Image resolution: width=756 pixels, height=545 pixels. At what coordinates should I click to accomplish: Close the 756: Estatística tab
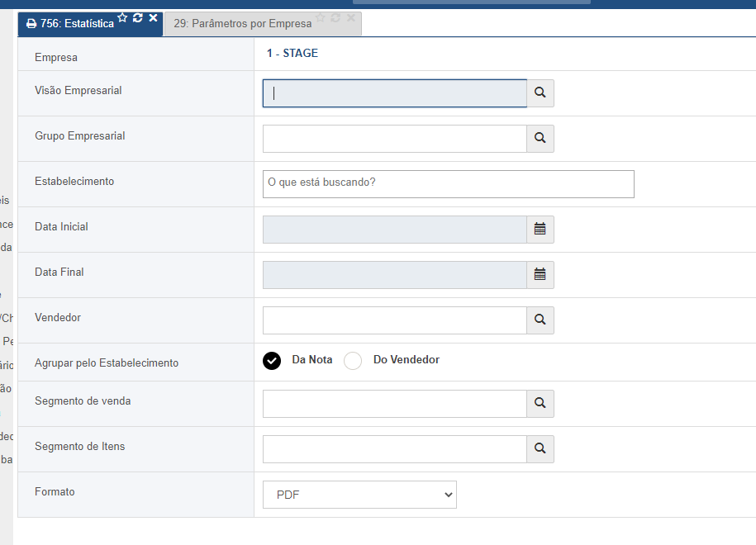click(154, 18)
